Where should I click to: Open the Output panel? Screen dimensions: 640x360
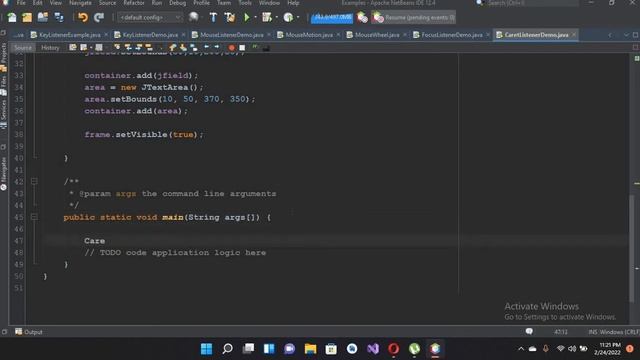[x=29, y=332]
